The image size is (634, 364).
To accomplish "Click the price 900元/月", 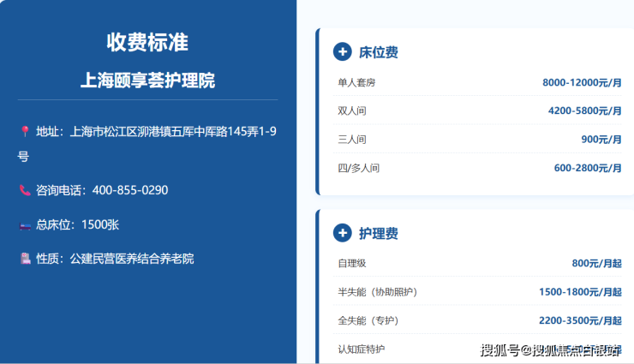I will pos(601,140).
